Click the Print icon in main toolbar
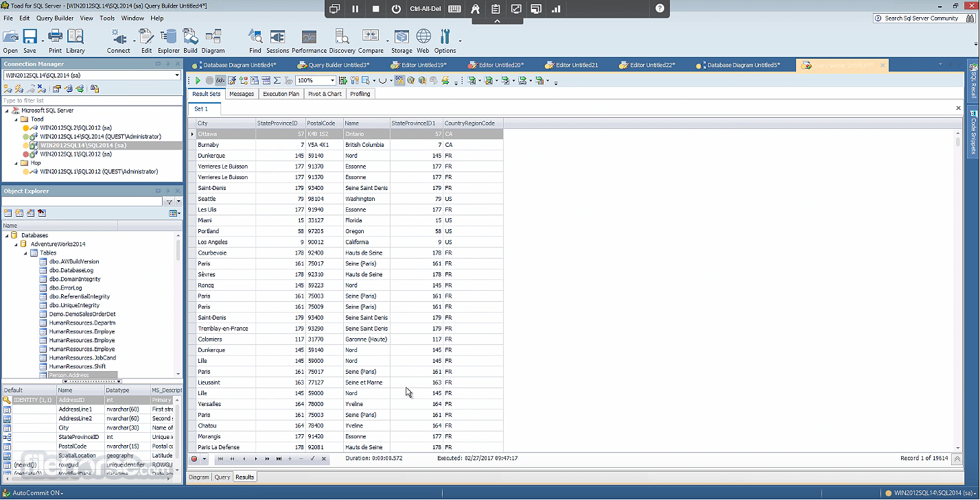The width and height of the screenshot is (980, 500). click(55, 40)
